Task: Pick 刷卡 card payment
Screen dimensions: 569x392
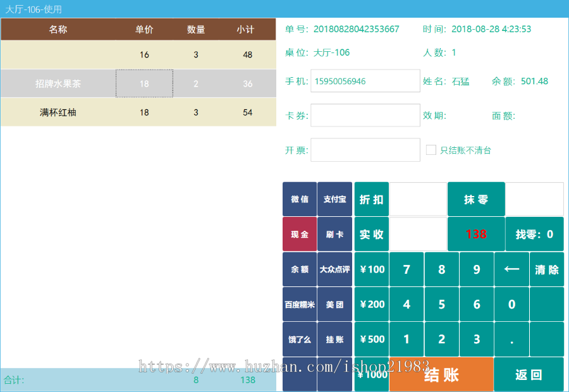Action: pyautogui.click(x=334, y=235)
